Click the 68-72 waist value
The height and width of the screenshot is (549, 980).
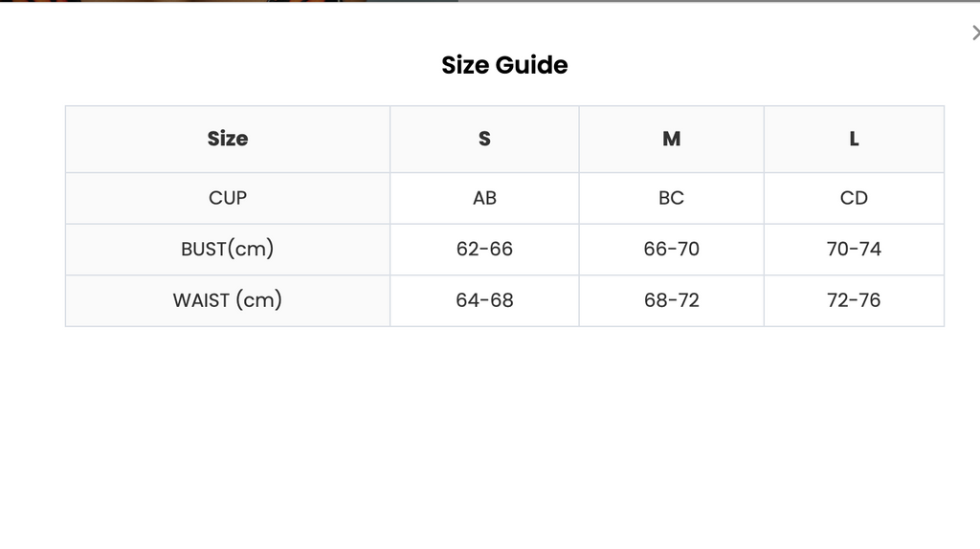tap(671, 300)
